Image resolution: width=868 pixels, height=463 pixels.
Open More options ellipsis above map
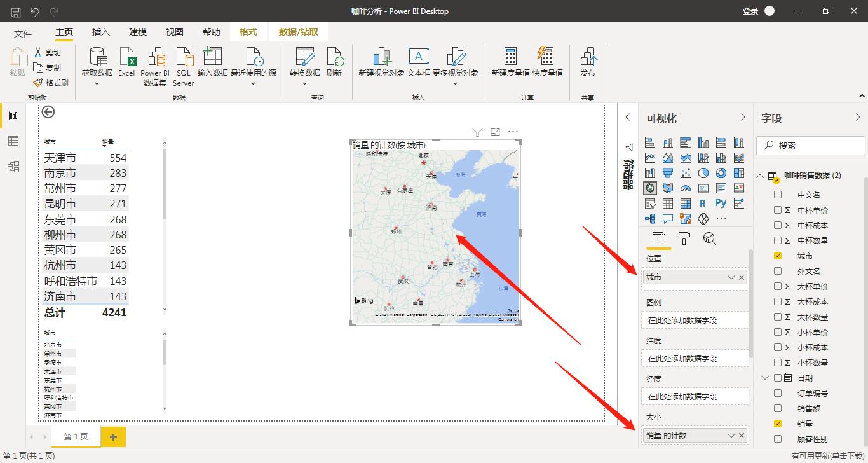[513, 132]
